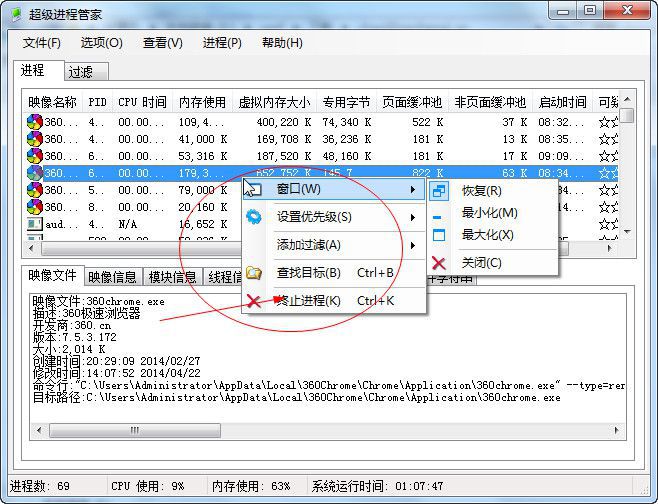Screen dimensions: 658x504
Task: Expand the 窗口(W) submenu arrow
Action: (413, 190)
